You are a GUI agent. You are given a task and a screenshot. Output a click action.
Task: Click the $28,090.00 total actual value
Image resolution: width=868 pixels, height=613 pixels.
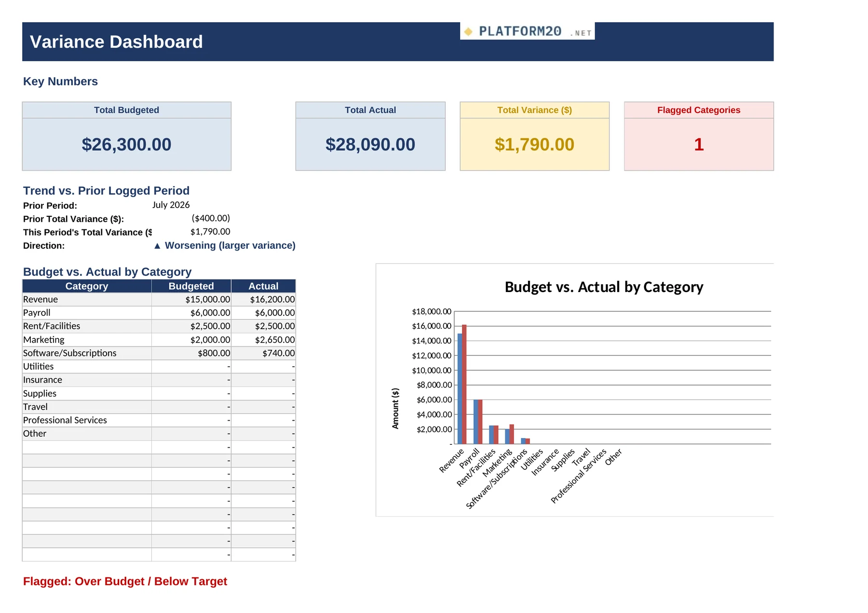point(370,145)
